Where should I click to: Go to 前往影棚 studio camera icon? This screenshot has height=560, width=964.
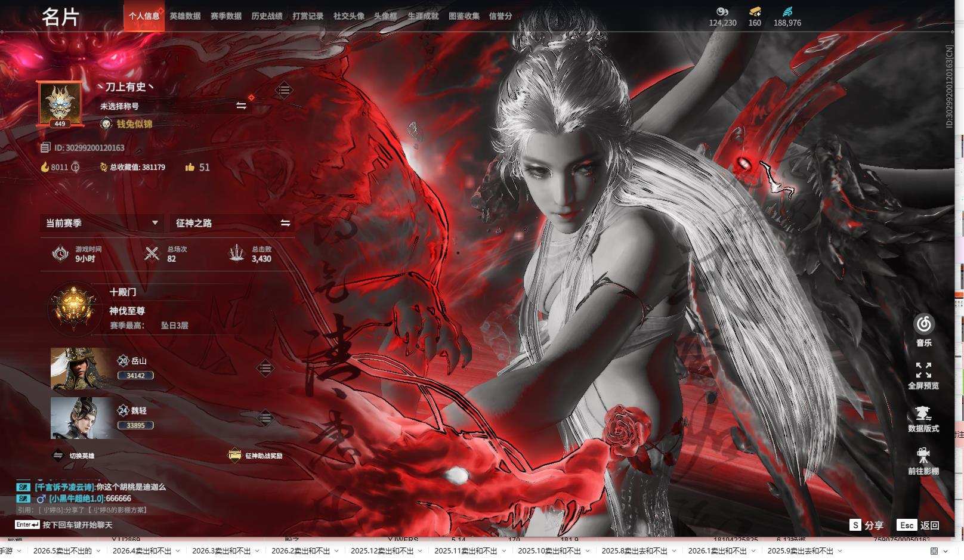923,456
